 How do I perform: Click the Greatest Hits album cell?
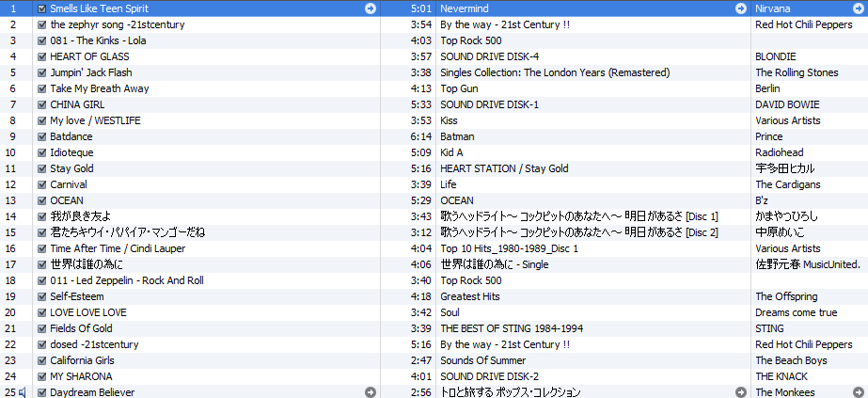point(470,296)
